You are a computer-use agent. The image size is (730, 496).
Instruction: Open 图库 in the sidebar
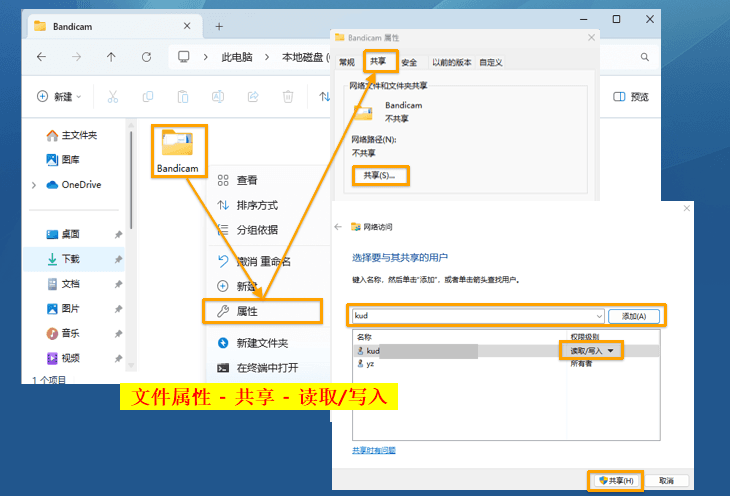click(x=63, y=160)
